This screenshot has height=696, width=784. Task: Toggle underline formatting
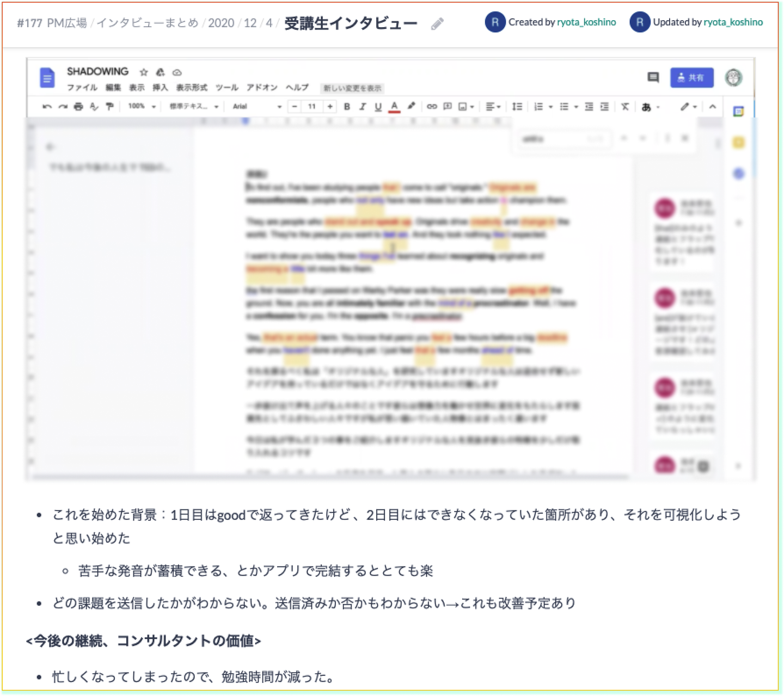[x=378, y=107]
